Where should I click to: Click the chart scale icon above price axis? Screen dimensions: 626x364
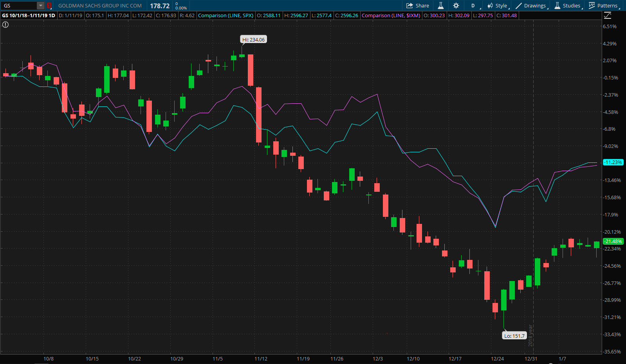[x=607, y=16]
